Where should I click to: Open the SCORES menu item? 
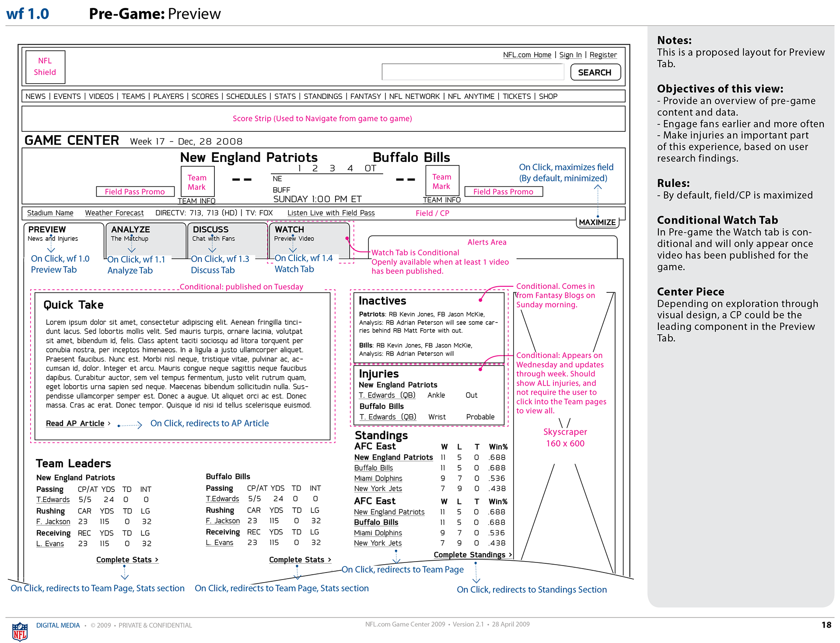pyautogui.click(x=205, y=96)
